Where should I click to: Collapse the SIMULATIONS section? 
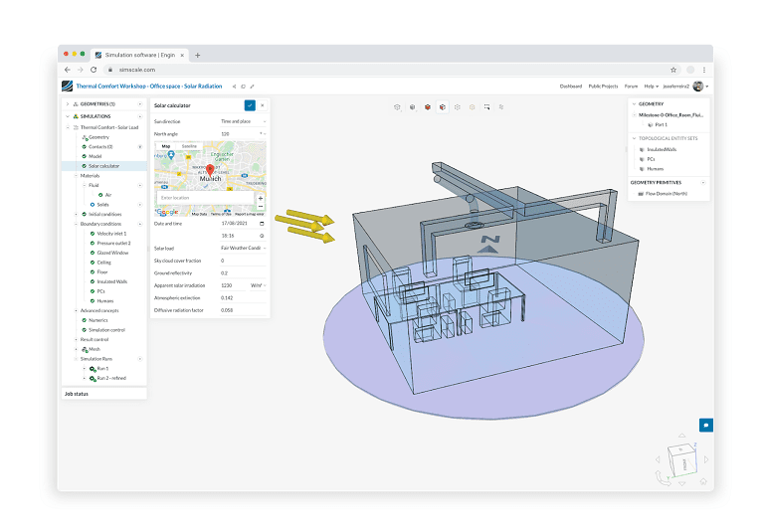pyautogui.click(x=67, y=116)
